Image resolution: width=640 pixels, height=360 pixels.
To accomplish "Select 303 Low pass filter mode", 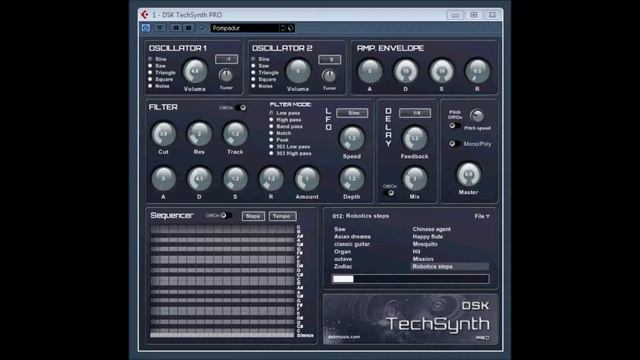I will point(290,147).
